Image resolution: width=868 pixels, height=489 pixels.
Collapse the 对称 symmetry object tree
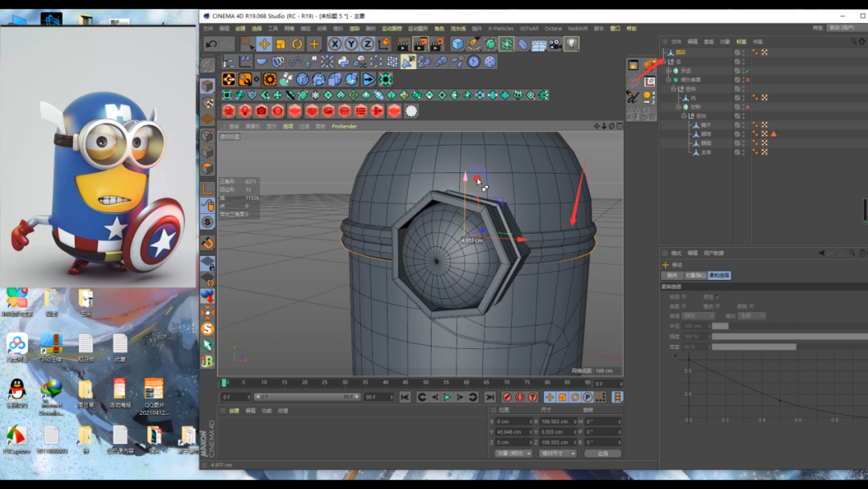[x=679, y=107]
